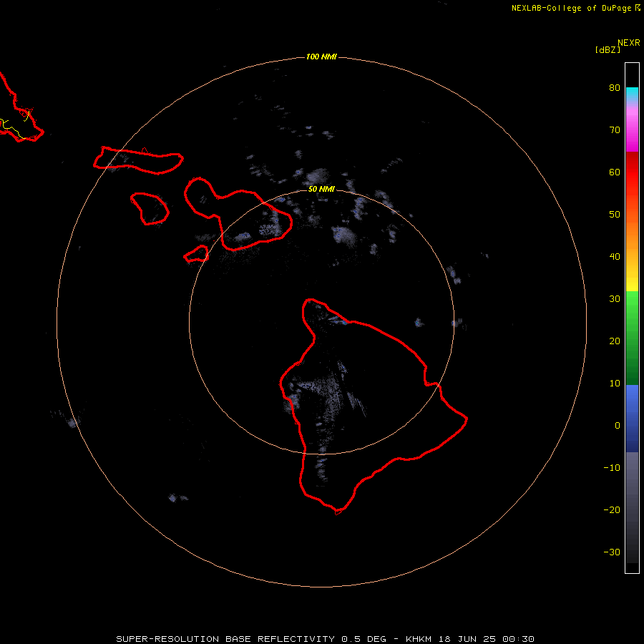644x644 pixels.
Task: Click the '30' value on the dBZ scale
Action: click(x=615, y=298)
